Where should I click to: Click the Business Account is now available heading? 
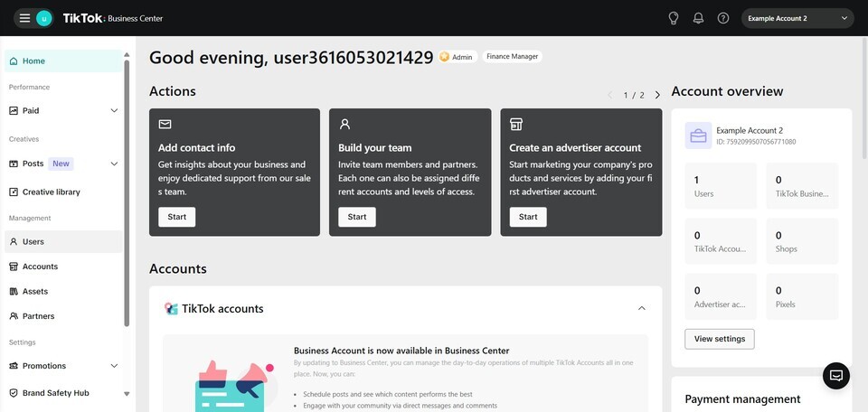(x=401, y=351)
